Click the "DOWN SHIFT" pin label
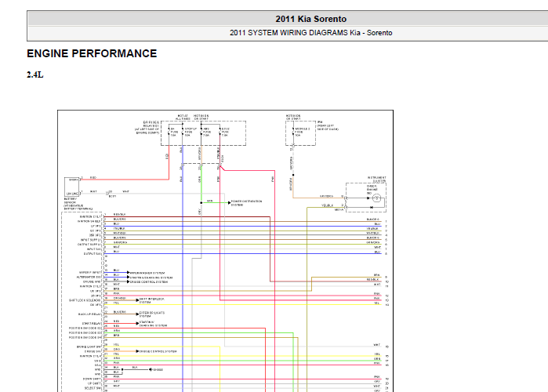Viewport: 548px width, 392px height. point(92,379)
